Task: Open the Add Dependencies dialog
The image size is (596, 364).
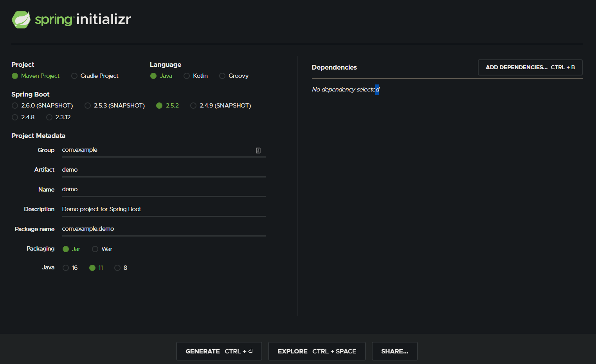Action: 530,67
